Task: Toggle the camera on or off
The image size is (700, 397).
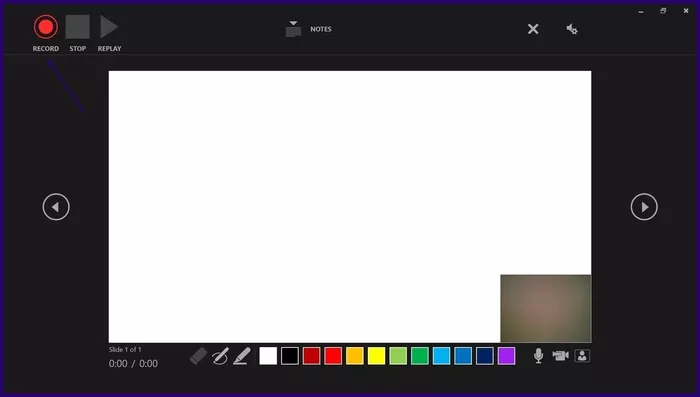Action: click(560, 355)
